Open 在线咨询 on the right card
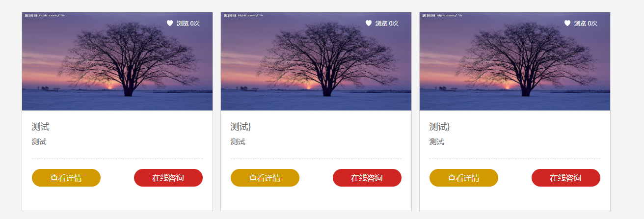 coord(566,178)
